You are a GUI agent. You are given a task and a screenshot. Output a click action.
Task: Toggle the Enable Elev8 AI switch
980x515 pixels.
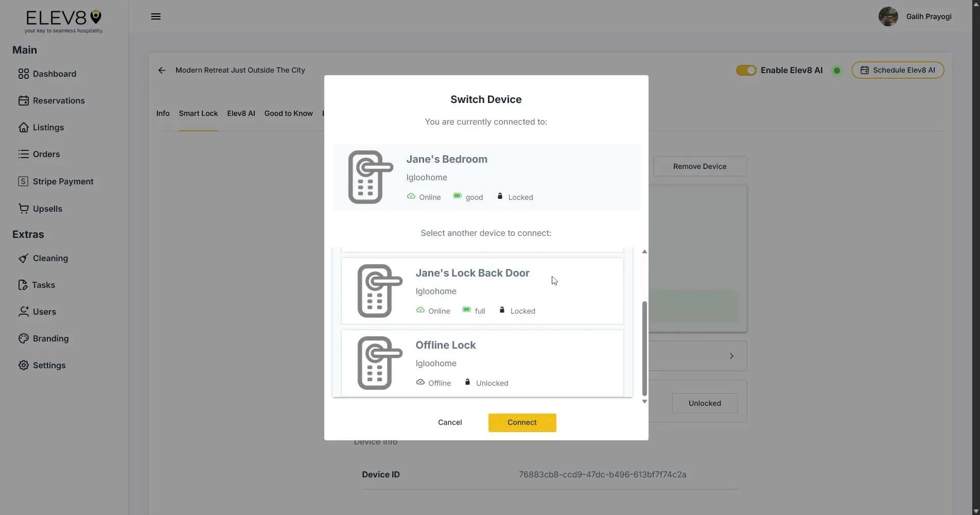coord(746,70)
